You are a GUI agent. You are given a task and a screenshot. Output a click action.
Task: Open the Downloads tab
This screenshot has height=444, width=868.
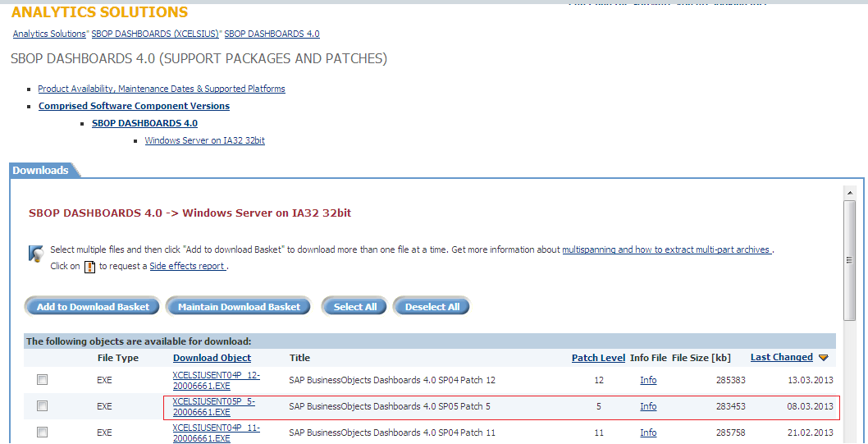click(41, 171)
